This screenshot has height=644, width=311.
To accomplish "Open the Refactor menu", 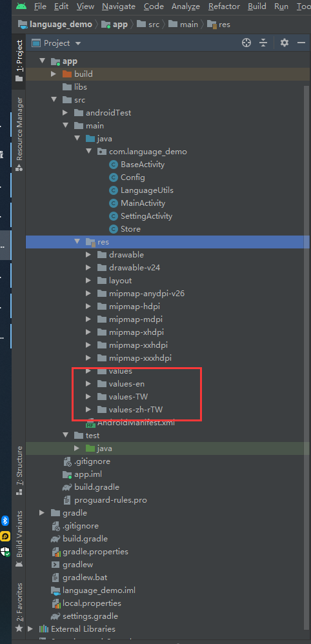I will (224, 6).
